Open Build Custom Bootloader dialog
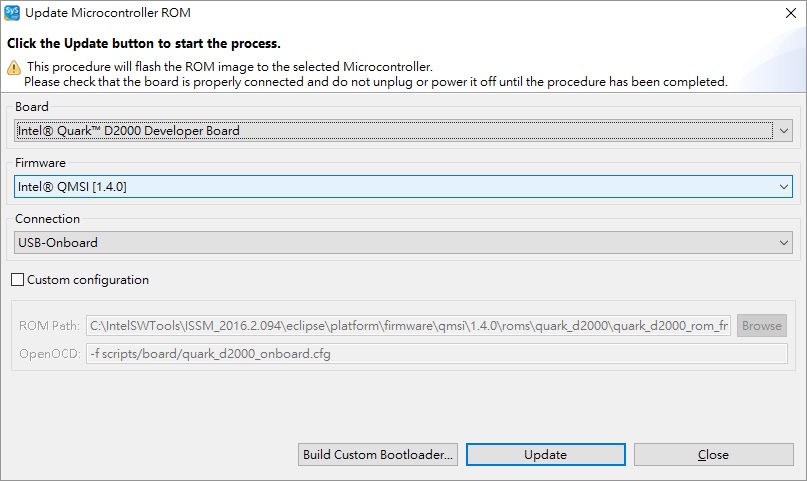 pos(378,455)
